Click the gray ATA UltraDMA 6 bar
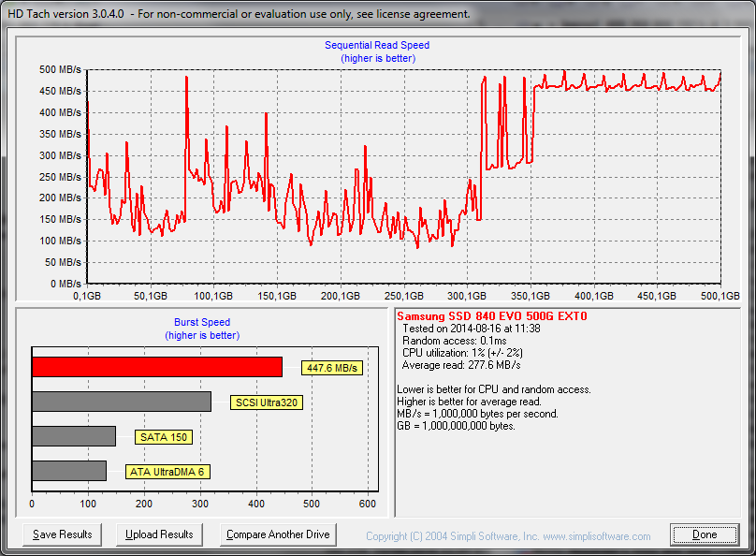The image size is (756, 556). click(x=69, y=471)
